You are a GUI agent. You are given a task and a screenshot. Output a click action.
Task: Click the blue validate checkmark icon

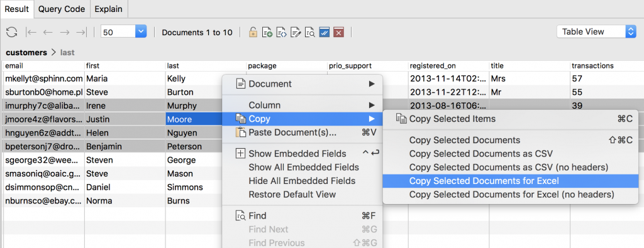click(x=324, y=32)
